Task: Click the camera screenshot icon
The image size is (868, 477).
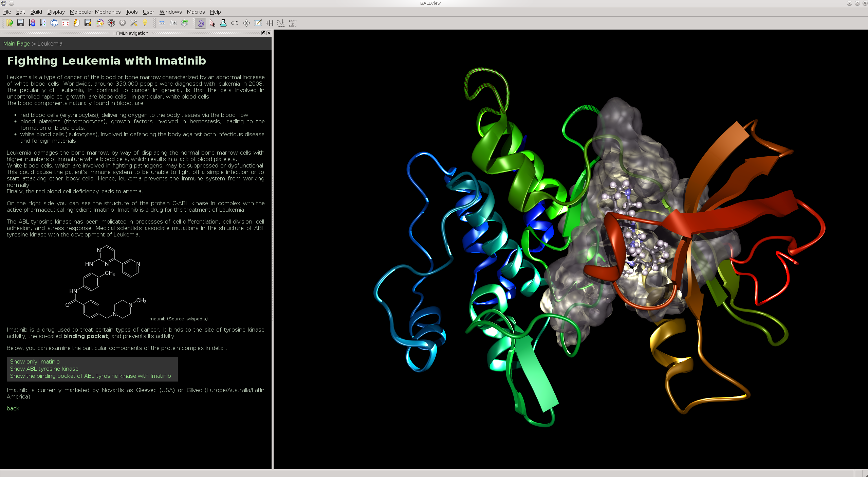Action: click(173, 23)
